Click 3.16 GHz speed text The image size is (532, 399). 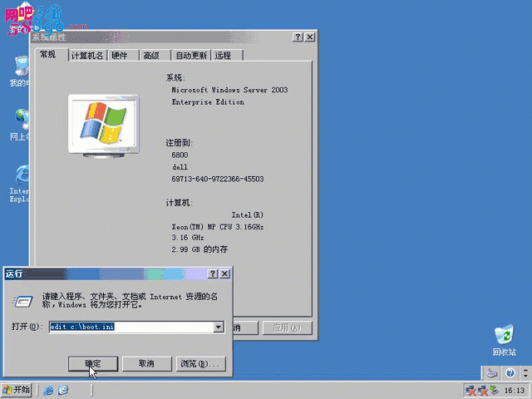coord(188,238)
